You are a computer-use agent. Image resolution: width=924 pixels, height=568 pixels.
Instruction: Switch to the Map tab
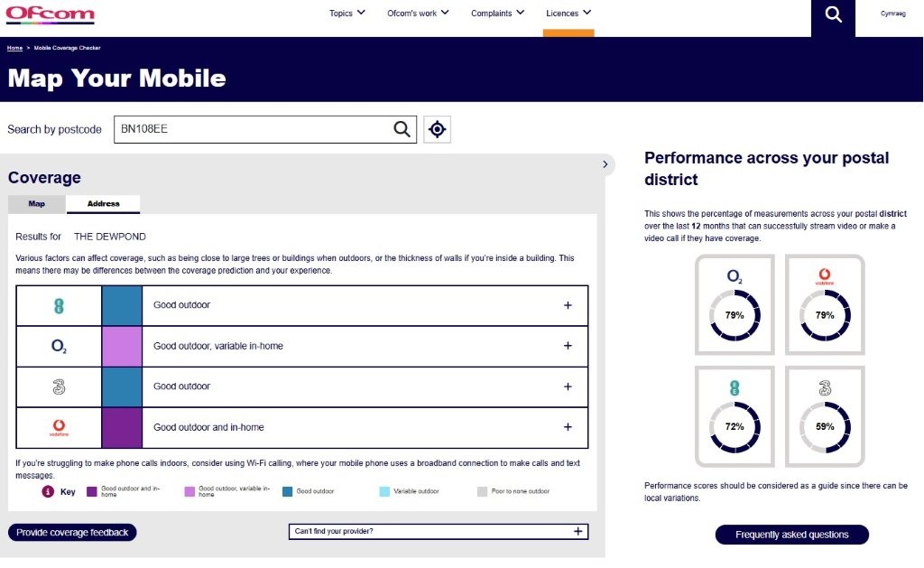[37, 204]
